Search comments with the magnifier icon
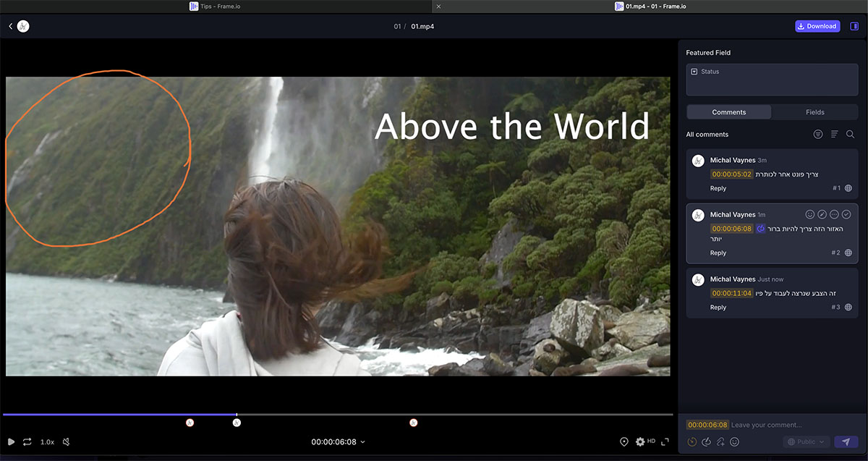This screenshot has height=461, width=868. click(x=850, y=135)
